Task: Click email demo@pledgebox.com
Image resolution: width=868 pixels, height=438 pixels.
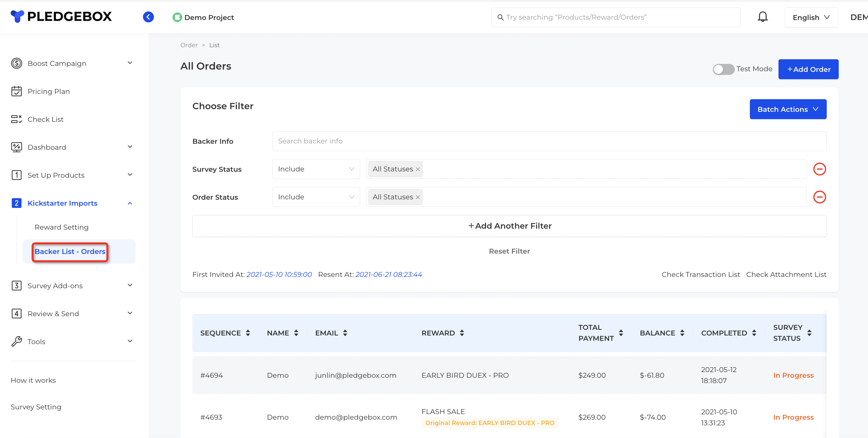Action: (356, 417)
